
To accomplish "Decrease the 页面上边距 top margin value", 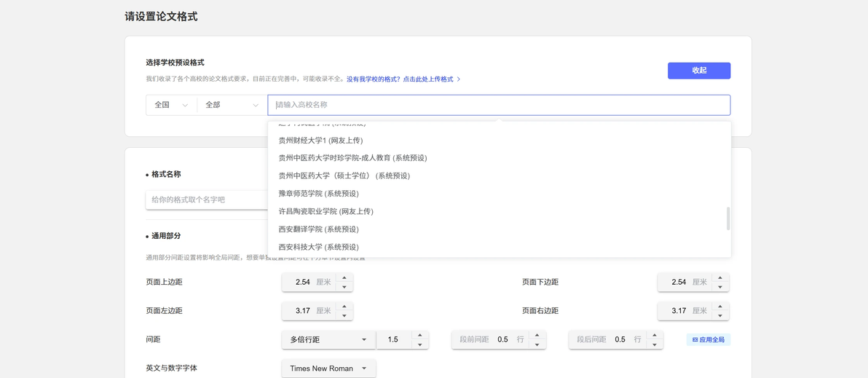I will [344, 287].
